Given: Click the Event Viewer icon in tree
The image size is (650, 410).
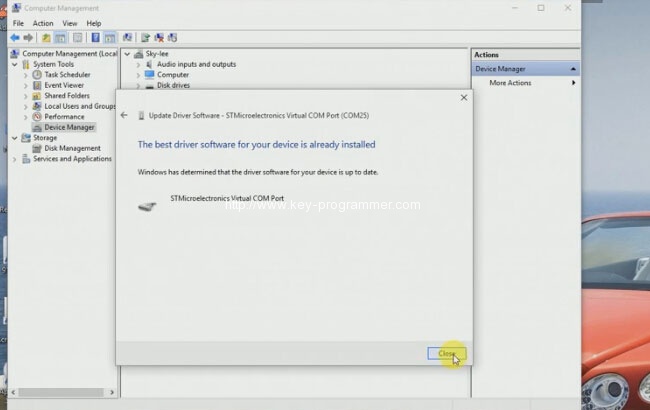Looking at the screenshot, I should coord(37,85).
